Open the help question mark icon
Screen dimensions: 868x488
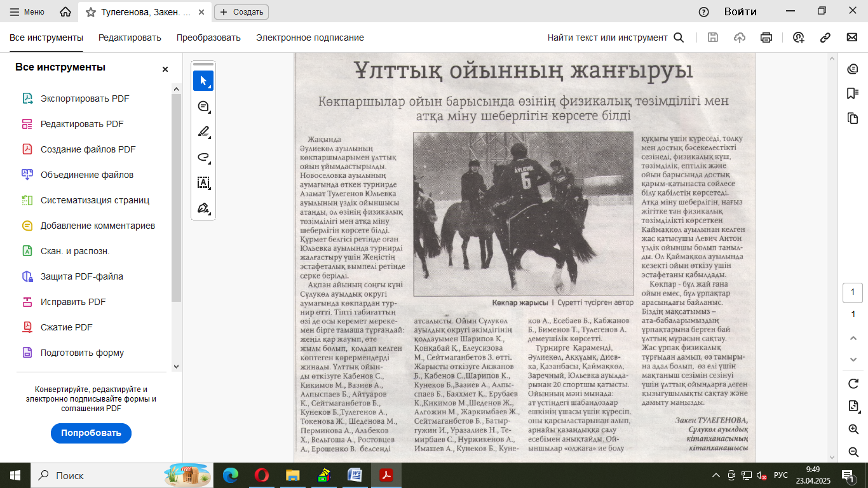pyautogui.click(x=703, y=11)
